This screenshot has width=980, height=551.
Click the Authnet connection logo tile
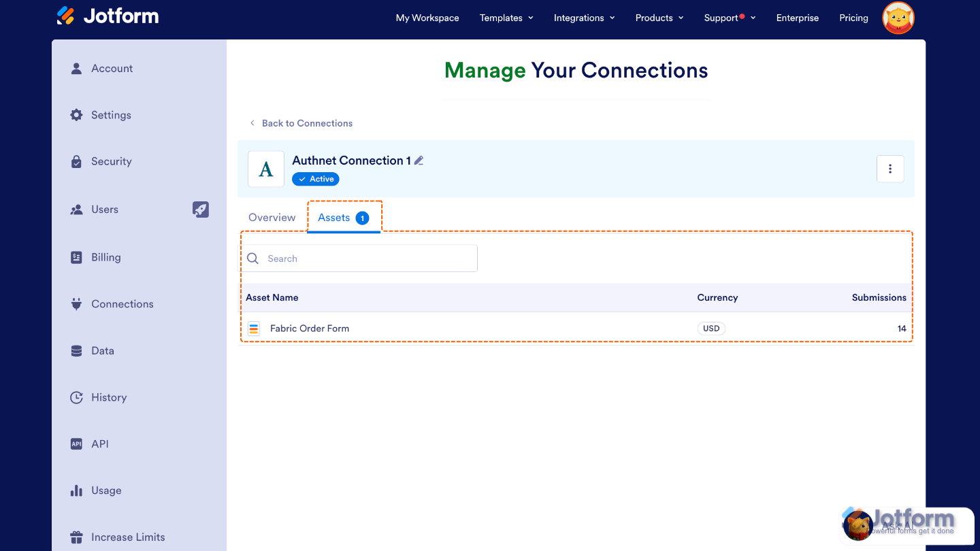[266, 169]
